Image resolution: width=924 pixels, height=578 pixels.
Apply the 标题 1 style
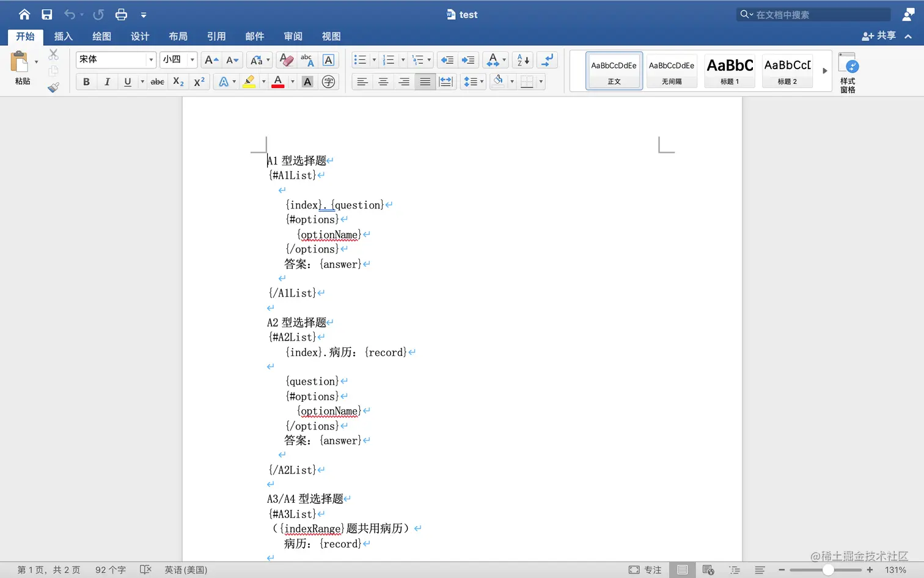pyautogui.click(x=729, y=69)
